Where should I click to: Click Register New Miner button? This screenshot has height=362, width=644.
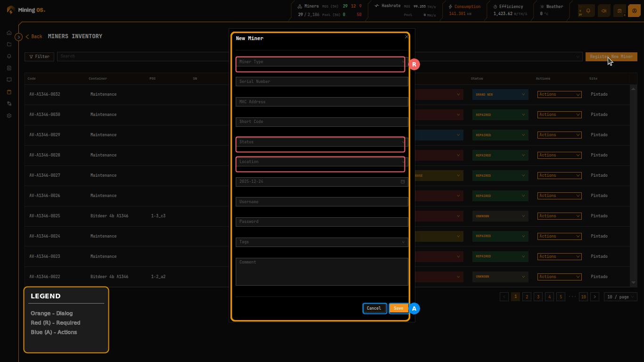tap(611, 56)
